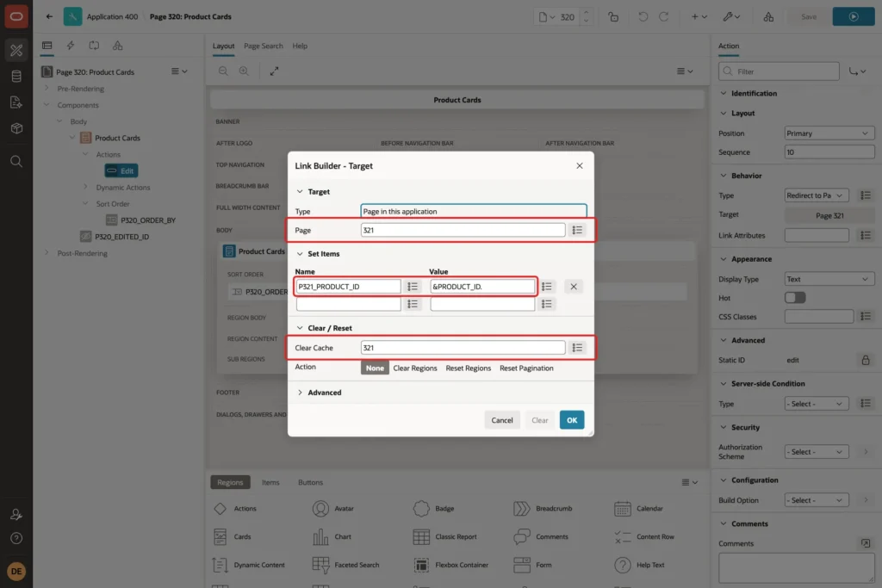Go back using the arrow icon
The width and height of the screenshot is (882, 588).
tap(49, 16)
